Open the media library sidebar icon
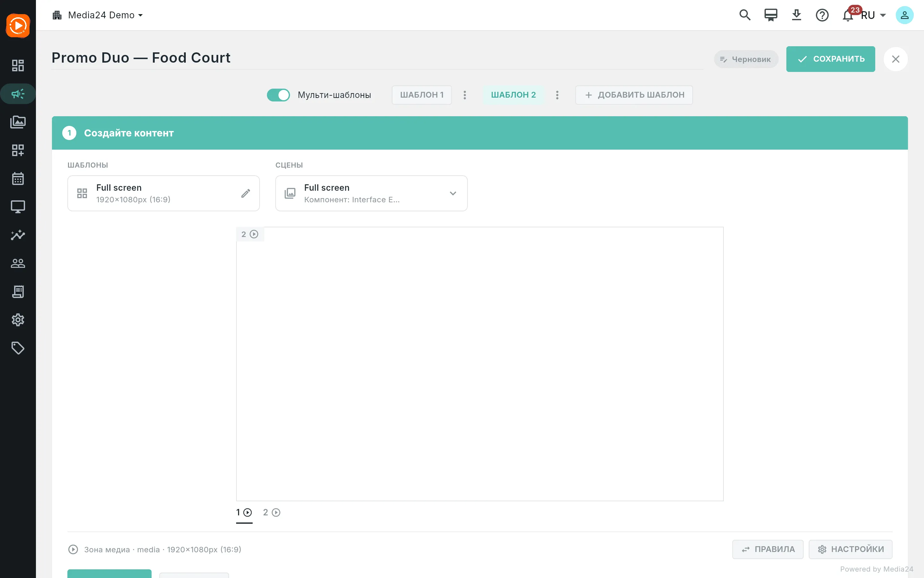 [x=18, y=122]
